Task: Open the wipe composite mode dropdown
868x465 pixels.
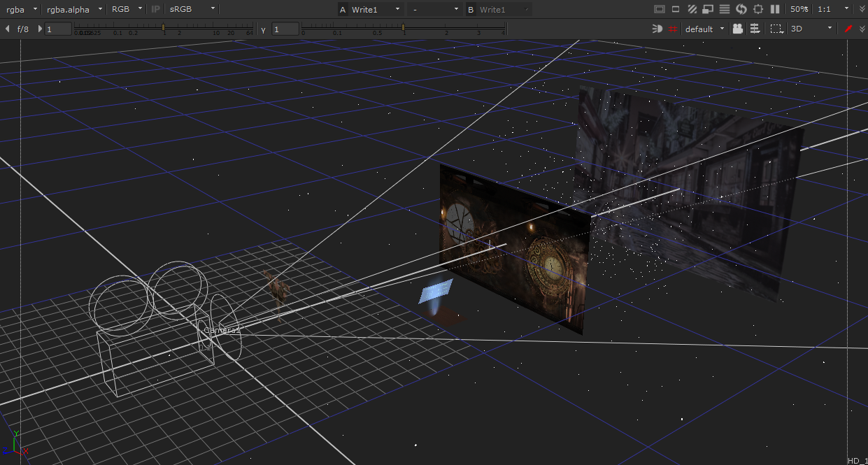Action: click(435, 10)
